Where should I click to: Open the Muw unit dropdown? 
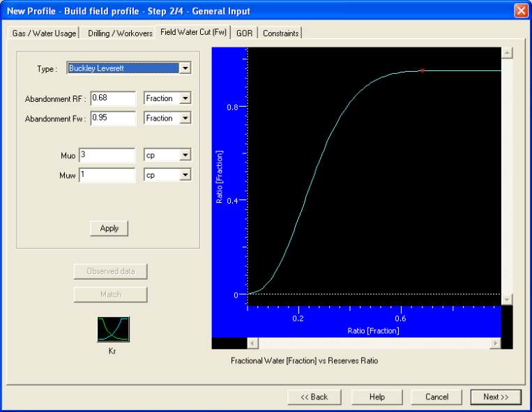tap(185, 175)
